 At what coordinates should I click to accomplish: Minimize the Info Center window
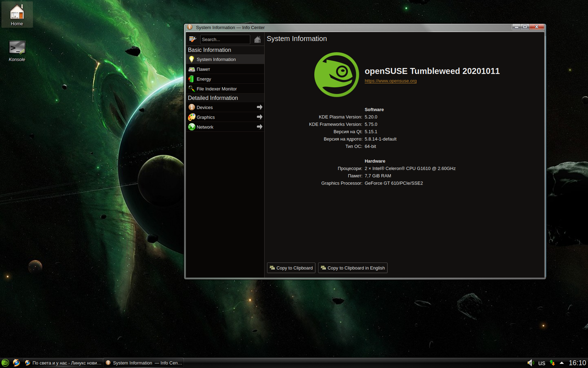[x=517, y=27]
